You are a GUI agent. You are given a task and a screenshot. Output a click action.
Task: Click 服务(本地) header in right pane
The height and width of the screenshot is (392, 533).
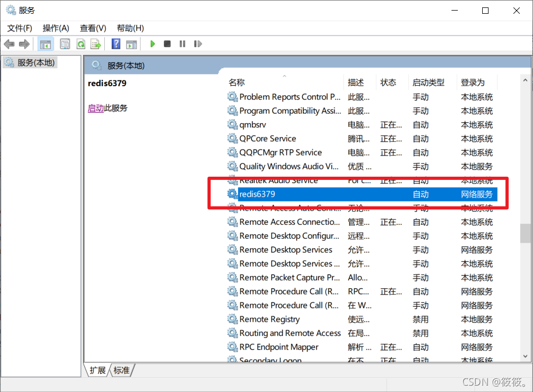(126, 66)
